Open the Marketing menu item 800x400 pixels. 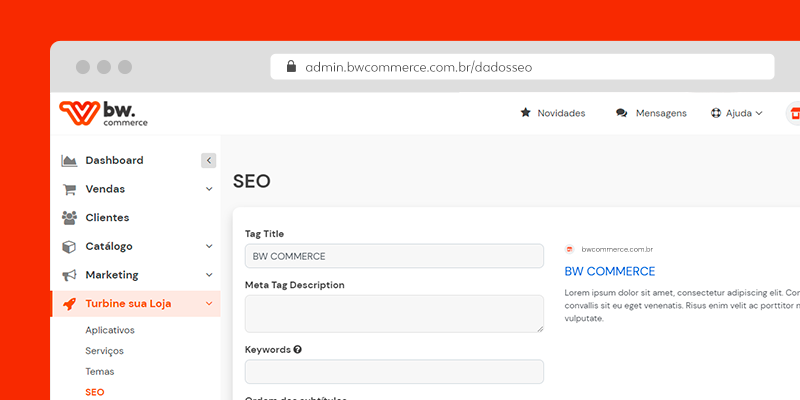112,275
